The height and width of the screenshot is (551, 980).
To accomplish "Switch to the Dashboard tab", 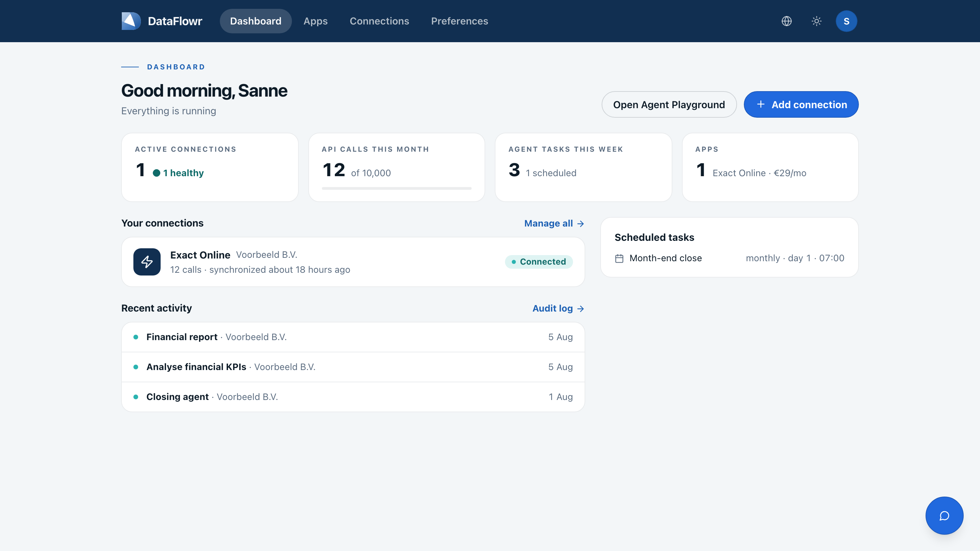I will click(x=256, y=21).
